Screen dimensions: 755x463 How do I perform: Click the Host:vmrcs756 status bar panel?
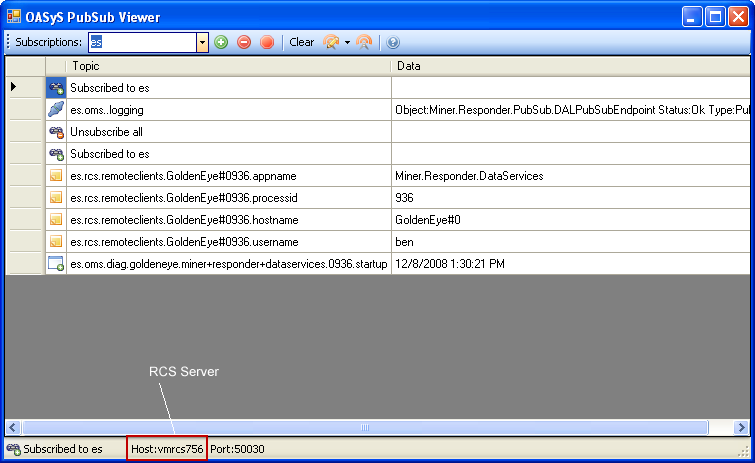167,449
